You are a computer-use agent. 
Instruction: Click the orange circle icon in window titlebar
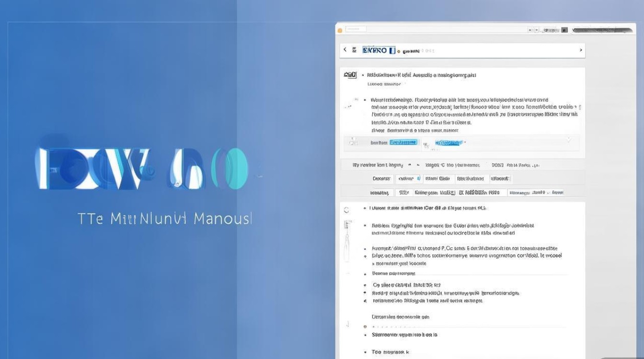tap(340, 30)
